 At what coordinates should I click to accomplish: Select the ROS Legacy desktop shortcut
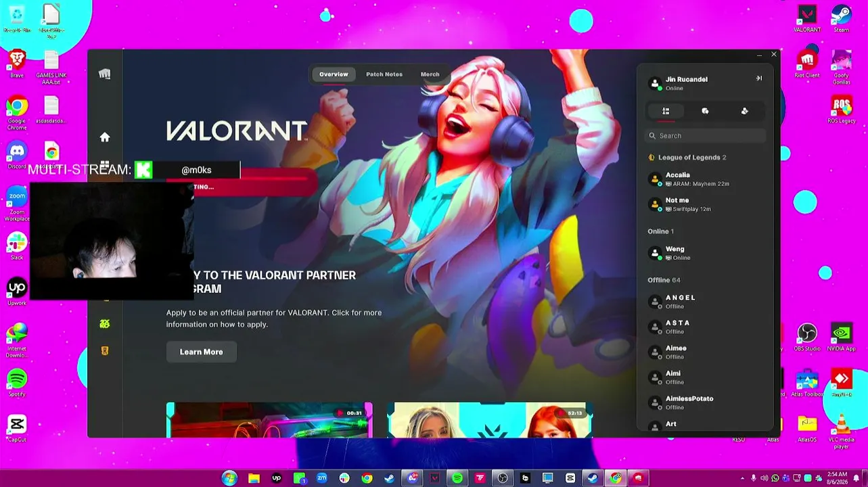tap(842, 110)
